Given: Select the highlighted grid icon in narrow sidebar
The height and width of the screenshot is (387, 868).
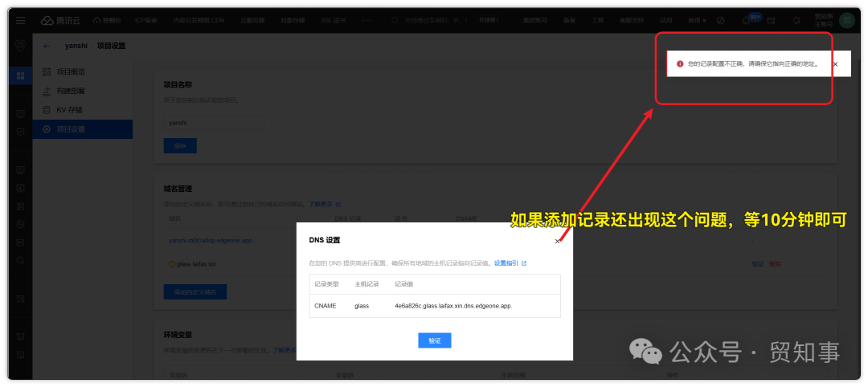Looking at the screenshot, I should [x=20, y=75].
